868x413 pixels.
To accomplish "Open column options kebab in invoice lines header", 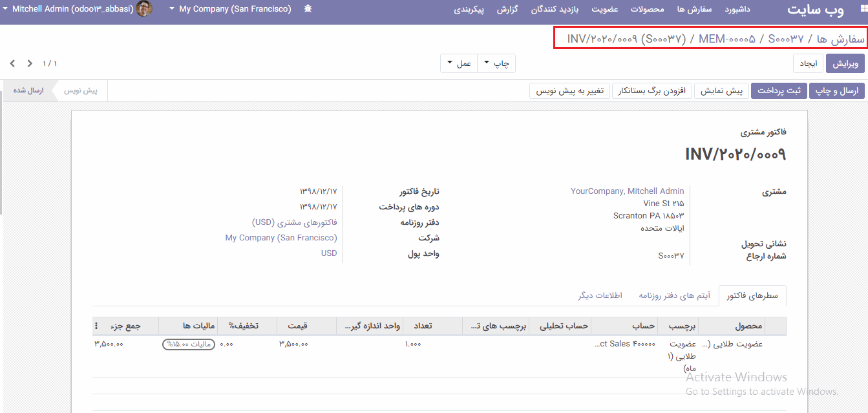I will [x=97, y=326].
